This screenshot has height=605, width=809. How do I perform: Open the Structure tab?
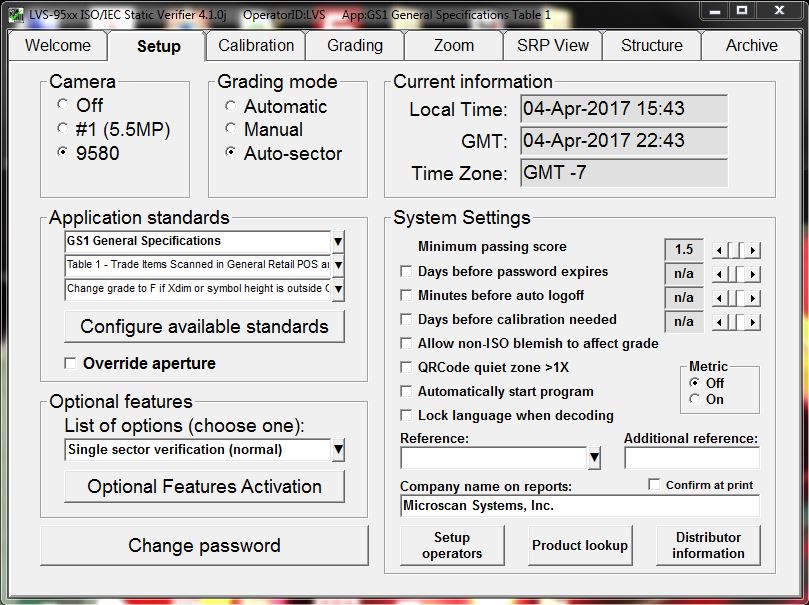point(652,45)
